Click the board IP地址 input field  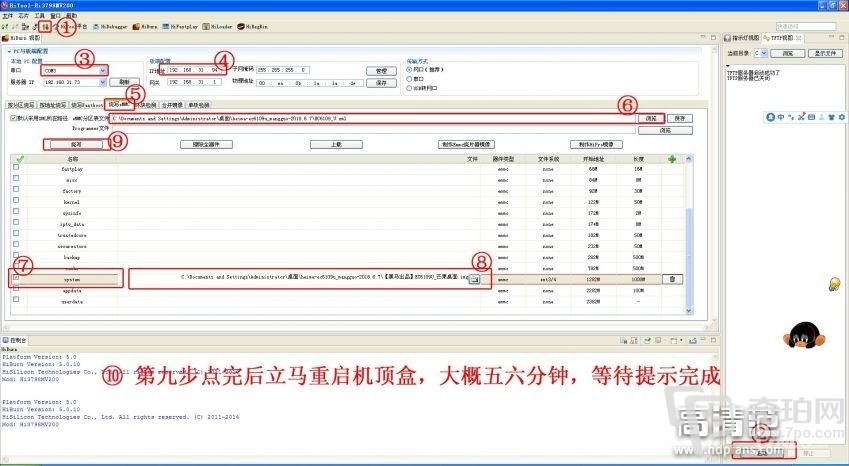tap(194, 70)
